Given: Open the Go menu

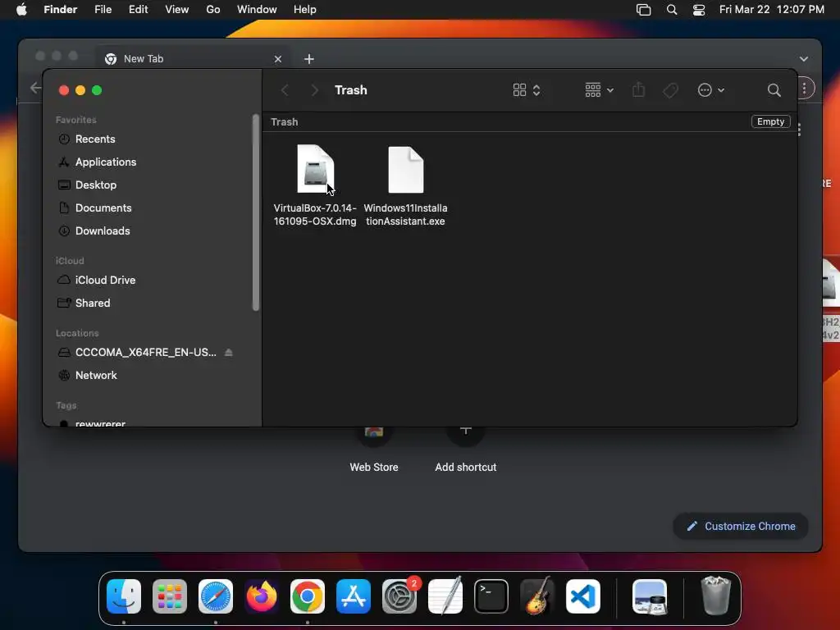Looking at the screenshot, I should [x=213, y=10].
